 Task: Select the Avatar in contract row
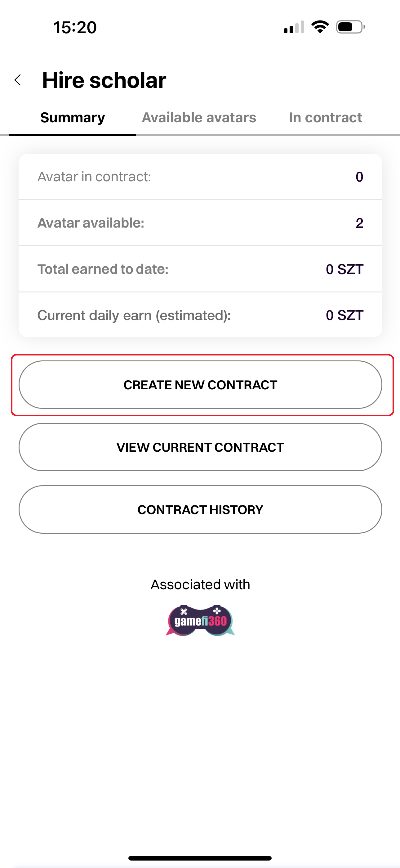tap(200, 177)
